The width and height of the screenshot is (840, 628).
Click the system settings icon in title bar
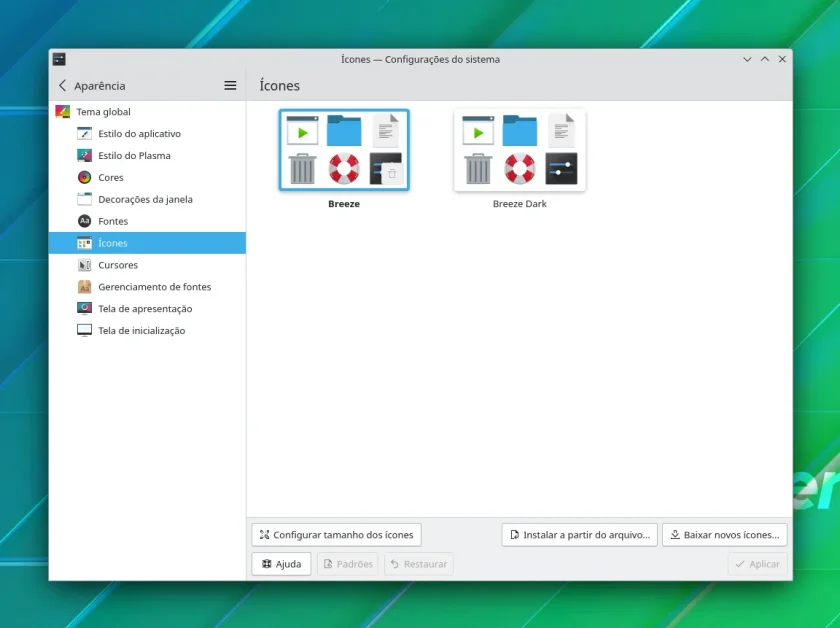59,59
